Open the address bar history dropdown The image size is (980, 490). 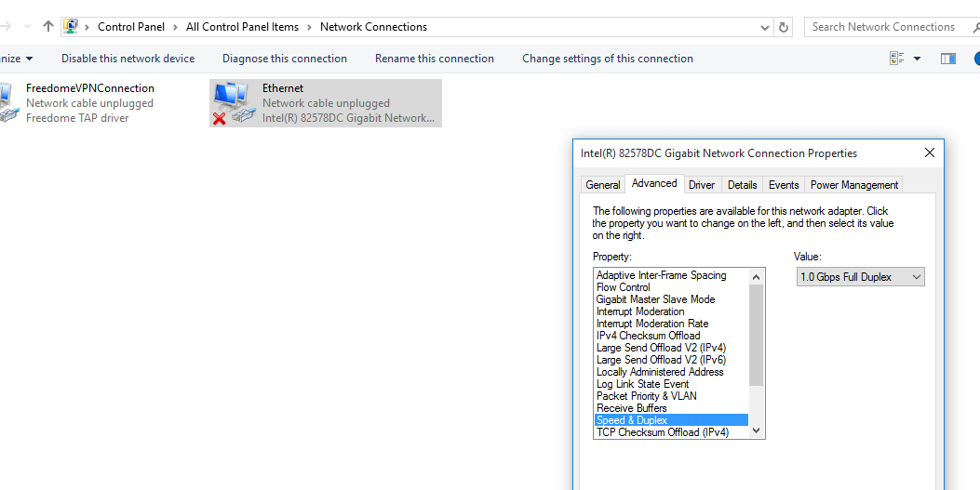coord(765,28)
